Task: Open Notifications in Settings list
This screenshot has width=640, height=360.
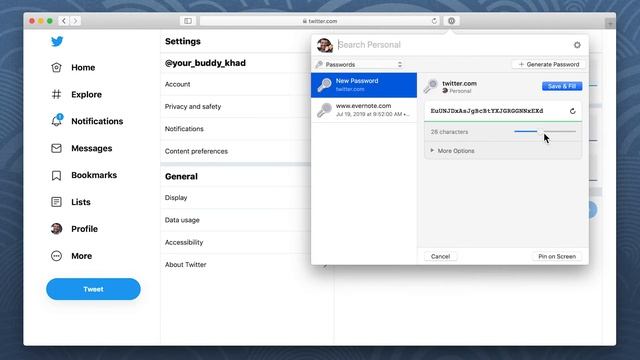Action: (236, 129)
